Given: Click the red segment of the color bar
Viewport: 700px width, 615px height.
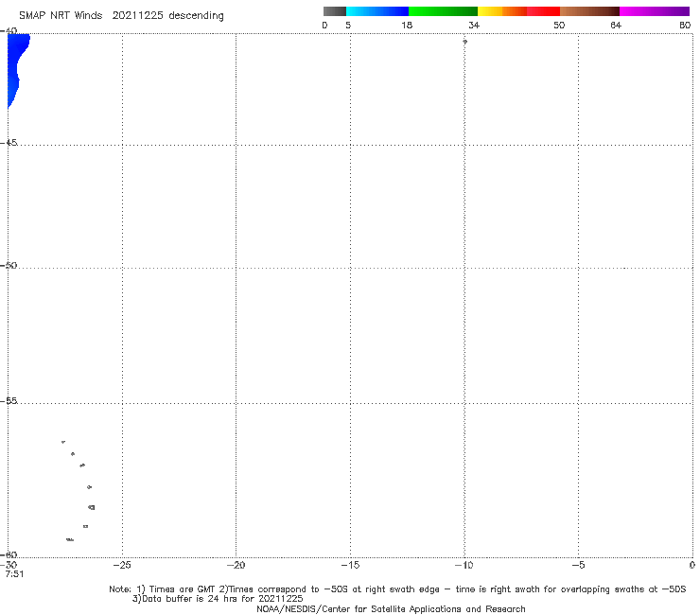Looking at the screenshot, I should pos(543,11).
